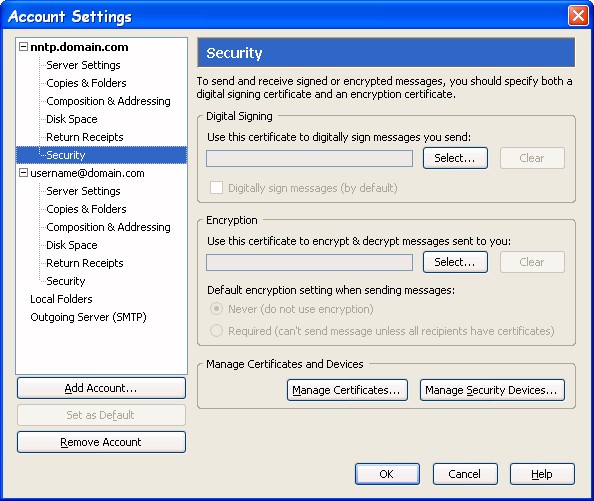594x501 pixels.
Task: Collapse the nntp.domain.com account tree
Action: click(x=23, y=47)
